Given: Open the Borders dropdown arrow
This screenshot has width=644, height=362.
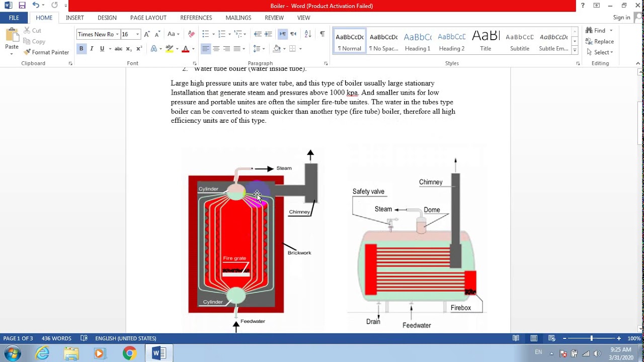Looking at the screenshot, I should point(300,49).
